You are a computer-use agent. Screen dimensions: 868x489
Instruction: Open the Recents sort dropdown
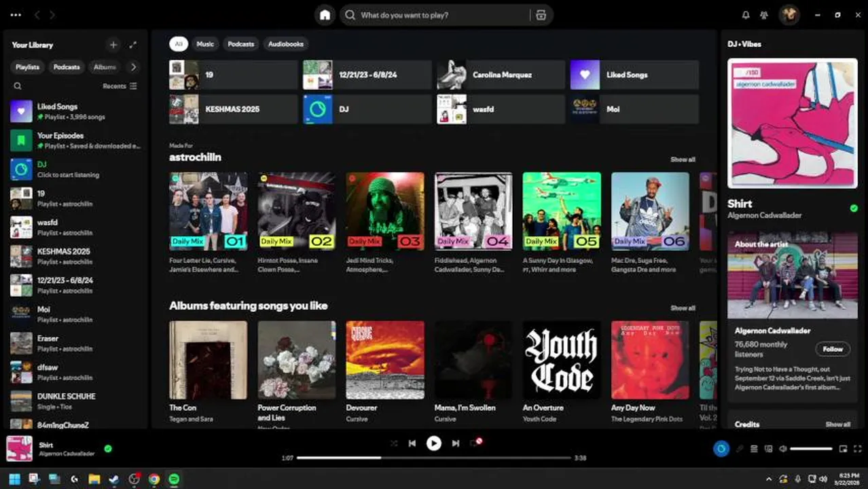click(120, 86)
